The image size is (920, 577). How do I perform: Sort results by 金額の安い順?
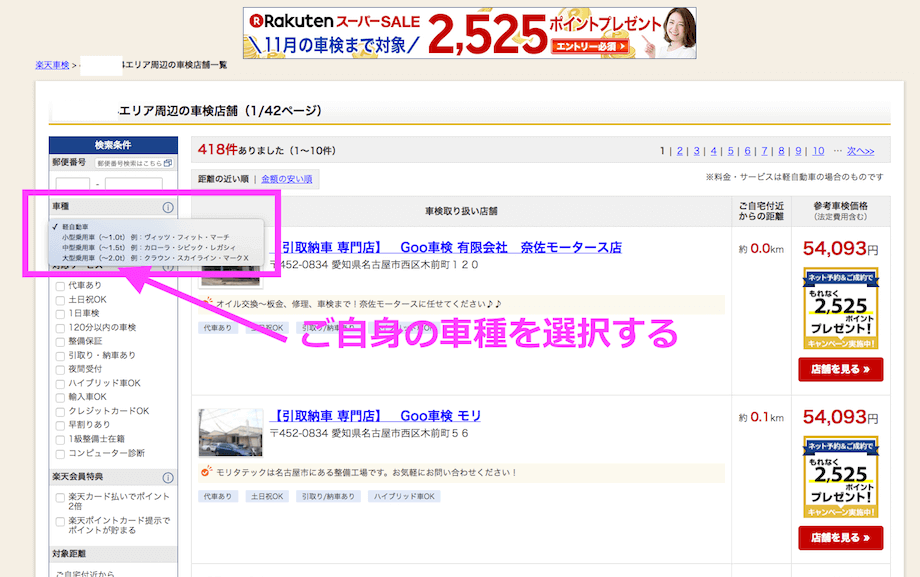tap(286, 179)
